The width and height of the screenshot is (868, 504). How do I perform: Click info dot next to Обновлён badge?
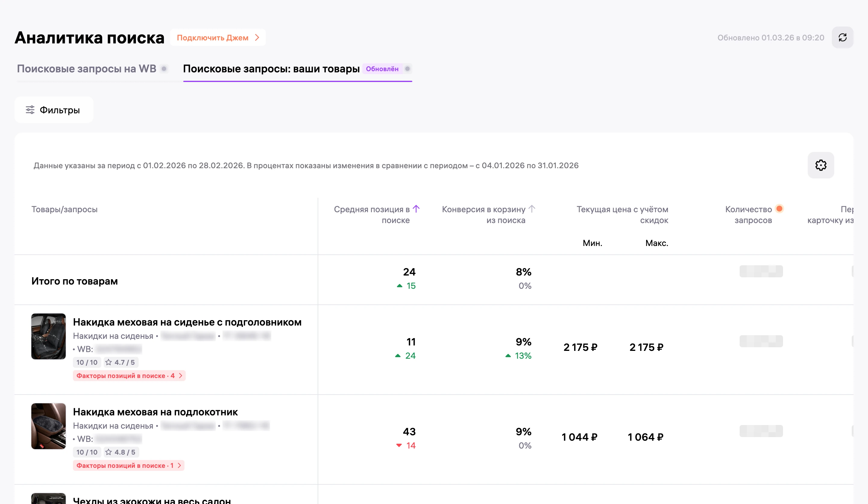click(x=407, y=69)
